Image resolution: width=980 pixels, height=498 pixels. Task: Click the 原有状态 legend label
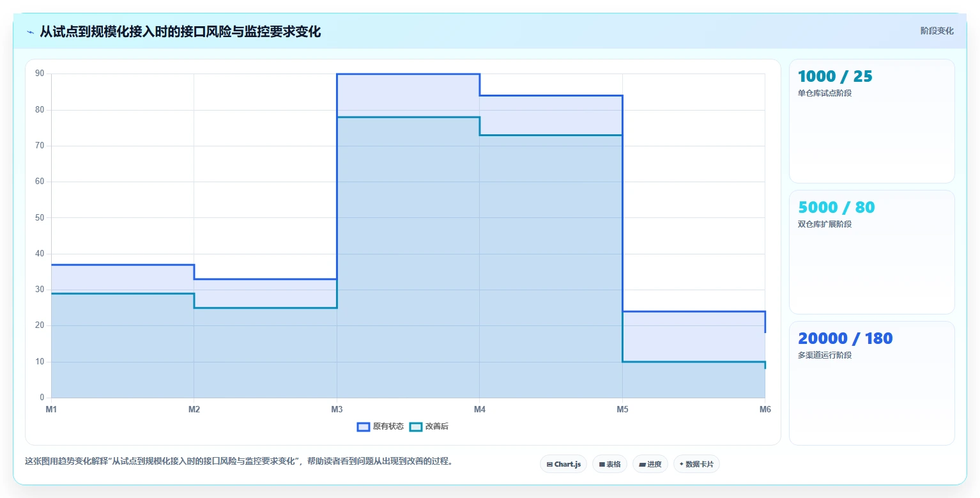(x=388, y=426)
